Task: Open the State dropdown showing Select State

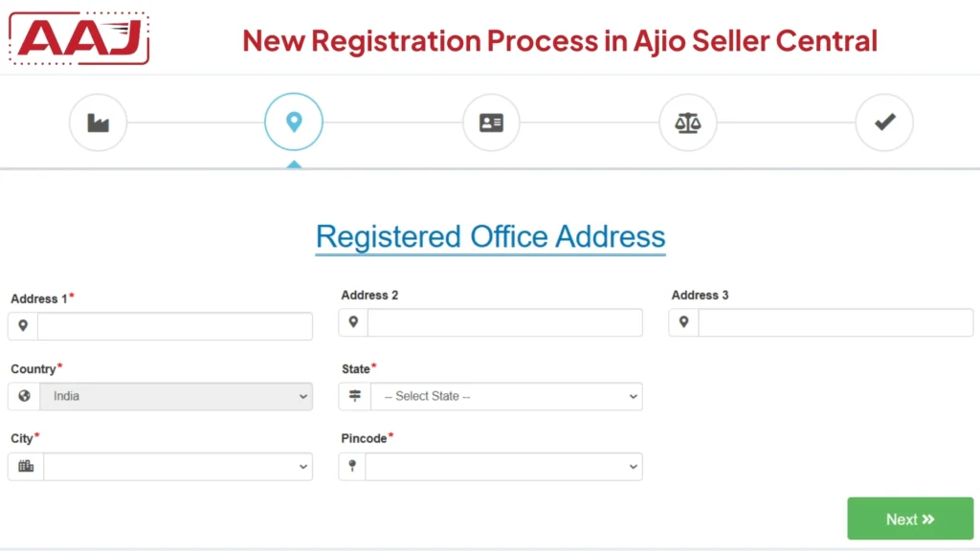Action: (507, 396)
